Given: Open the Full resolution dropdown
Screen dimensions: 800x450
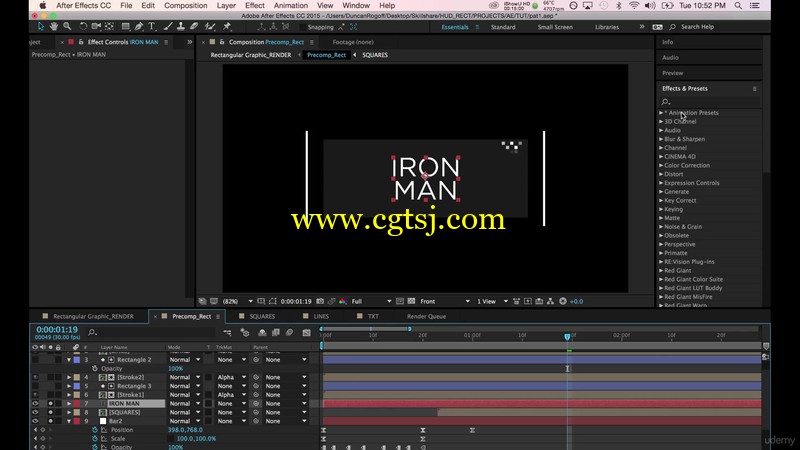Looking at the screenshot, I should point(371,302).
